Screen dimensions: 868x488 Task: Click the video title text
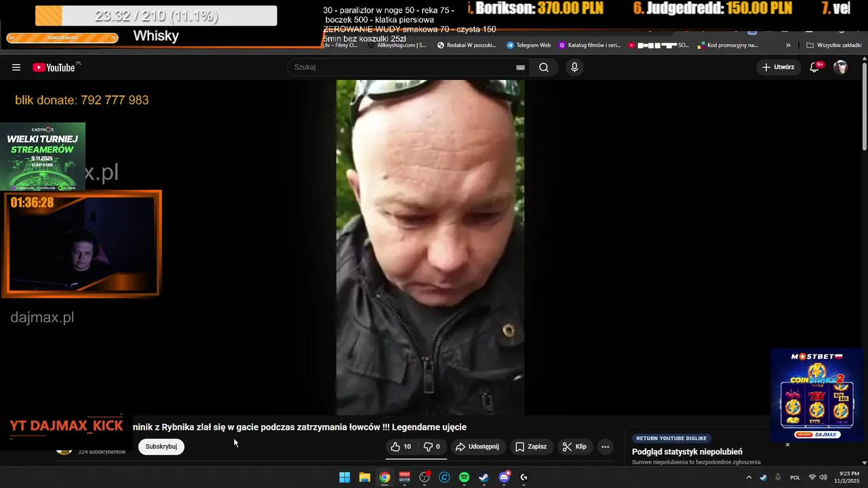[x=300, y=427]
